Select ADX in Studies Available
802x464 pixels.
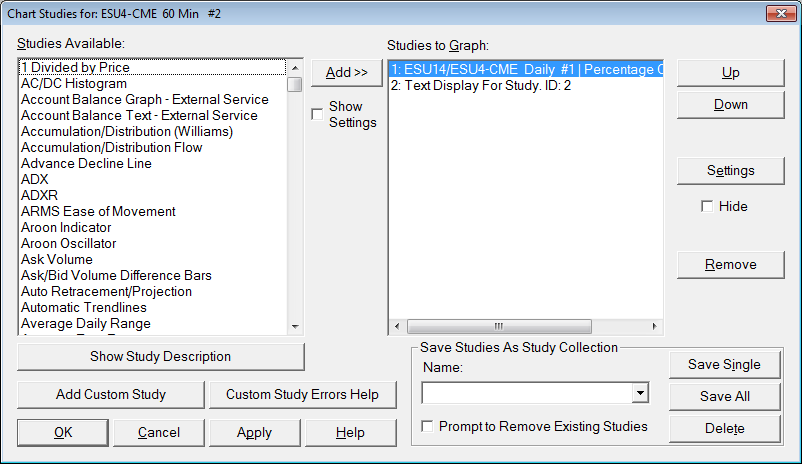pyautogui.click(x=34, y=179)
